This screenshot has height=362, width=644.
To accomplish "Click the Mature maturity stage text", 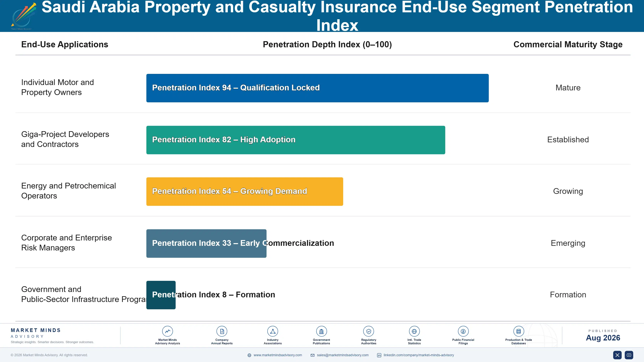I will [x=568, y=88].
